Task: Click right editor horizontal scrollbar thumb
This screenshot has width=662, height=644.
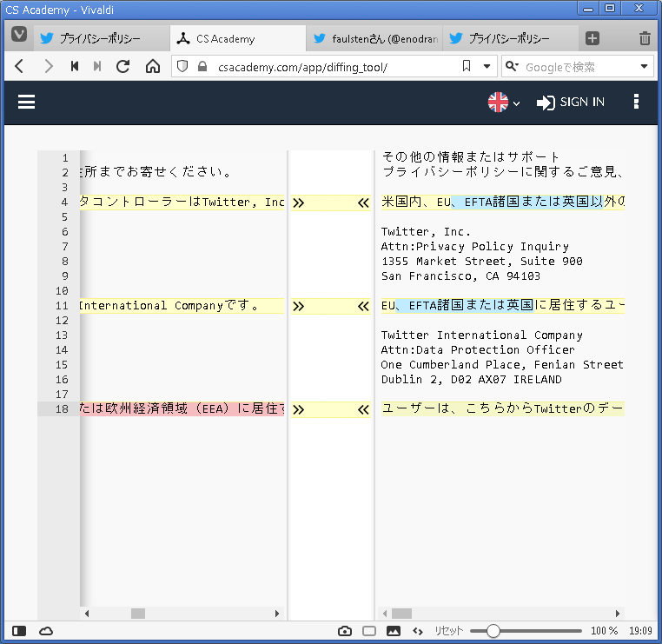Action: 401,614
